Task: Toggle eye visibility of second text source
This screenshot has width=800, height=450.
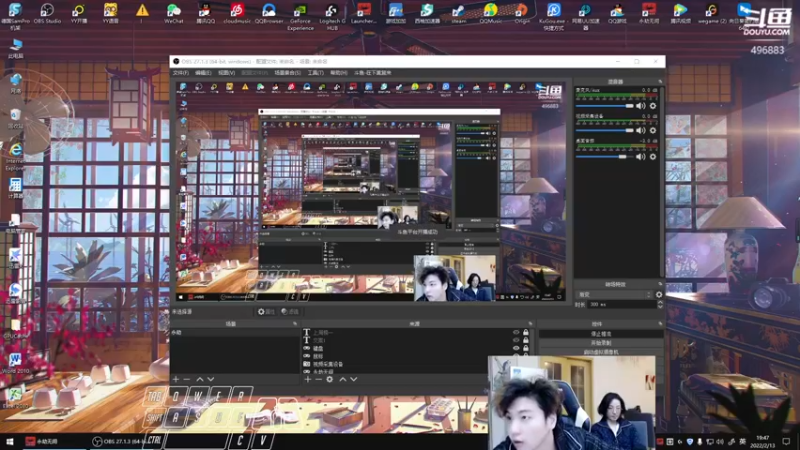Action: pyautogui.click(x=516, y=340)
